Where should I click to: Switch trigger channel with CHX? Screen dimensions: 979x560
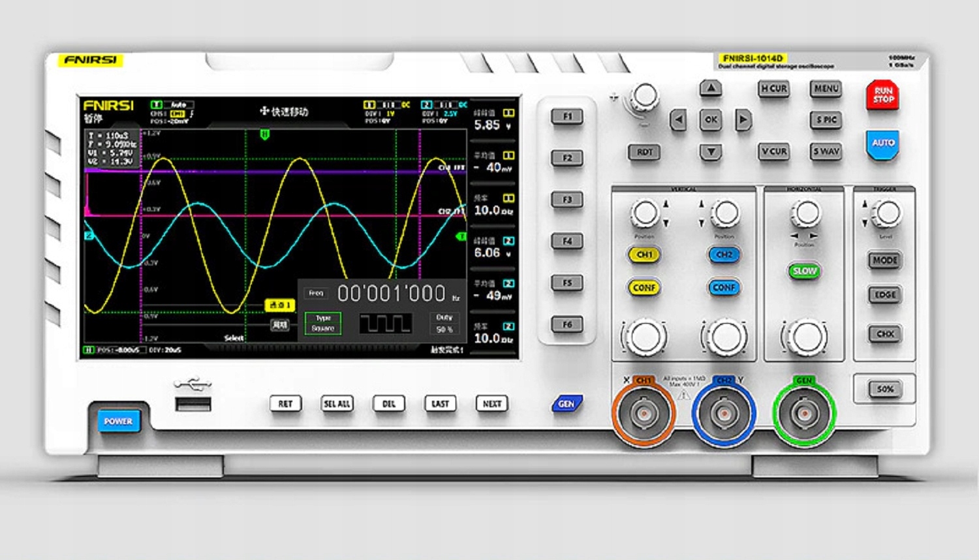(885, 334)
